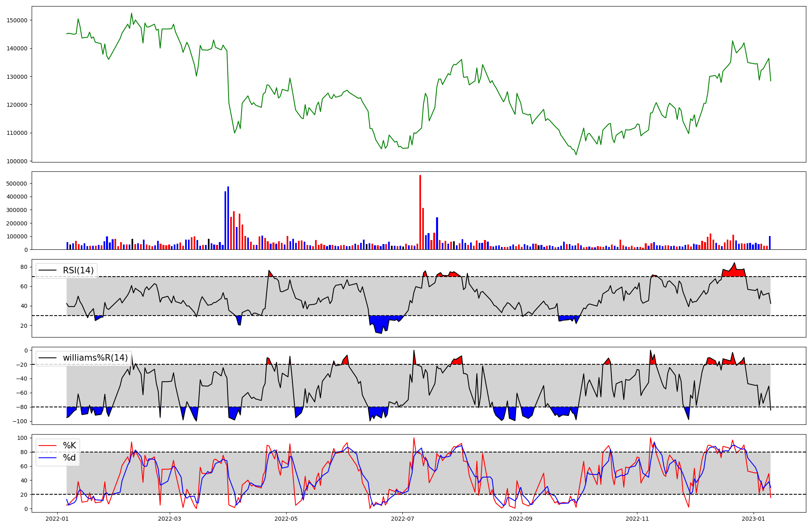Click the -100 label on Williams axis

(20, 421)
